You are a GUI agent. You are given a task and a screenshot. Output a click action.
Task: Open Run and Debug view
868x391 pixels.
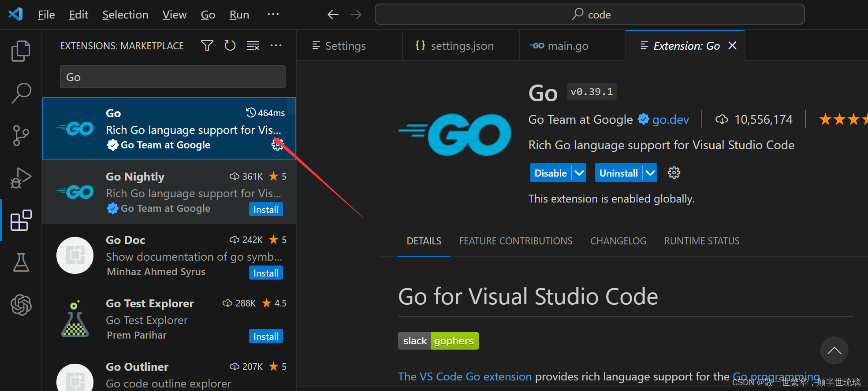pyautogui.click(x=21, y=178)
